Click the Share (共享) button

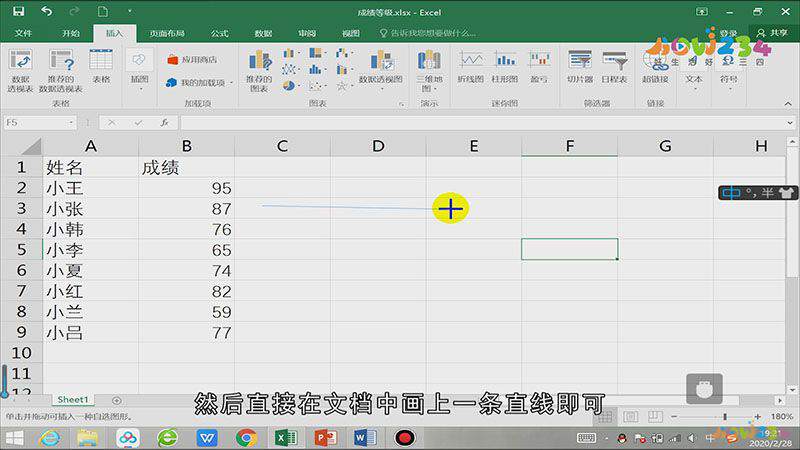point(772,33)
